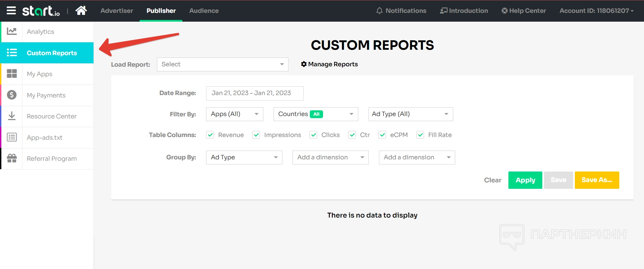Click the Resource Center download icon
Viewport: 644px width, 269px height.
[x=12, y=116]
